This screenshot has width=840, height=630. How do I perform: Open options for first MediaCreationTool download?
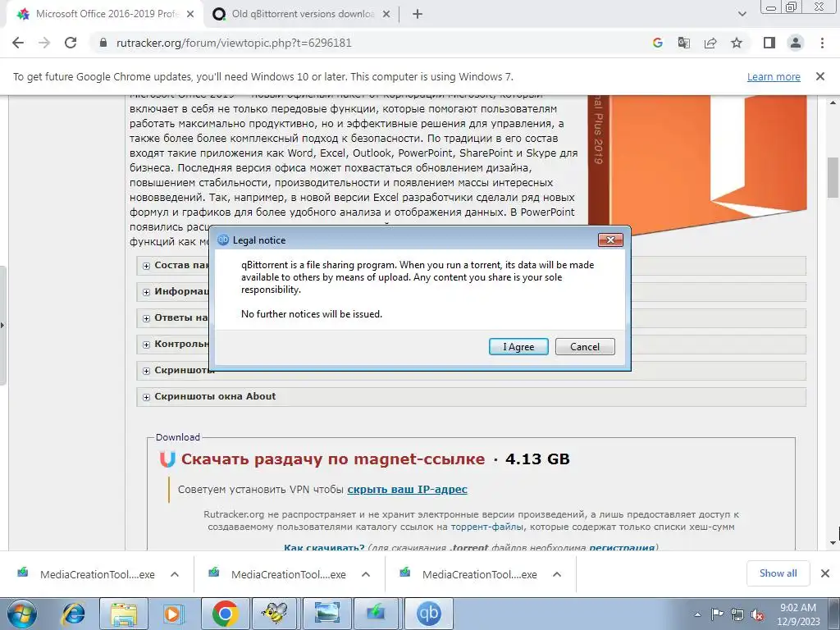click(175, 574)
